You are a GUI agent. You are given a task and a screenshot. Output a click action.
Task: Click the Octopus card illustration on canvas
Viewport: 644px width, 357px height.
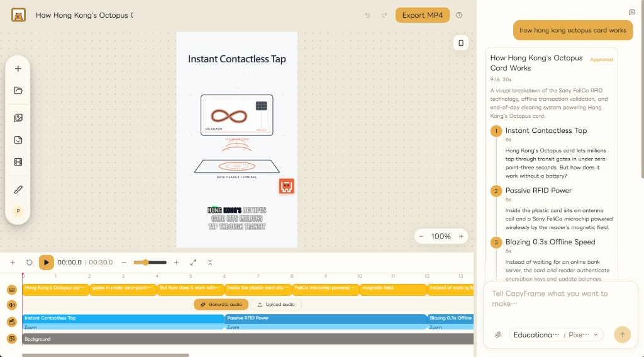pyautogui.click(x=237, y=115)
